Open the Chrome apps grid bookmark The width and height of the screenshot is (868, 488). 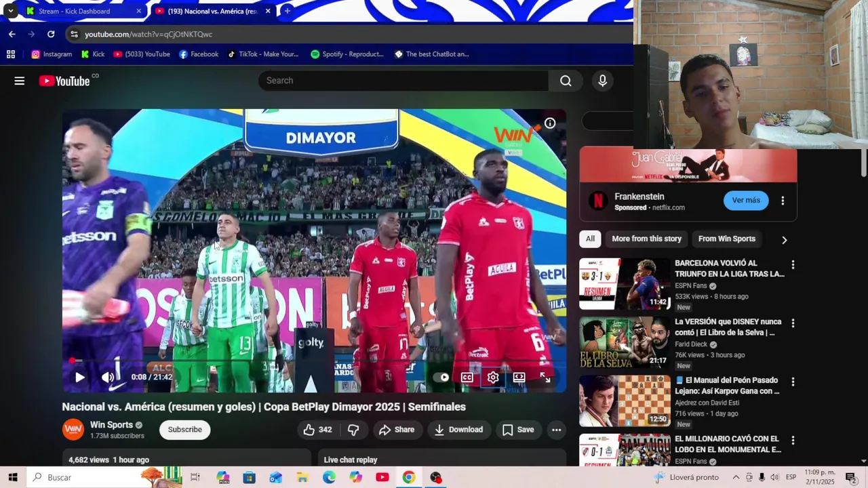click(x=10, y=54)
